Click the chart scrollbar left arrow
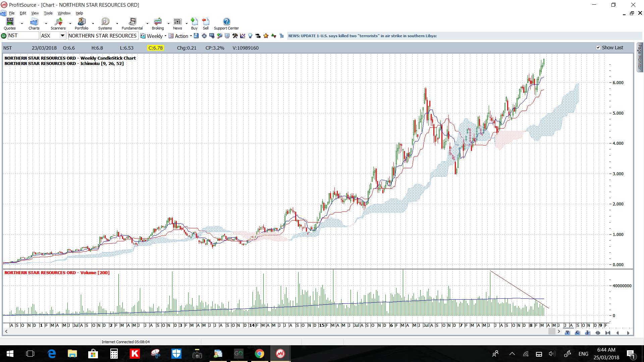Image resolution: width=644 pixels, height=362 pixels. [x=6, y=331]
